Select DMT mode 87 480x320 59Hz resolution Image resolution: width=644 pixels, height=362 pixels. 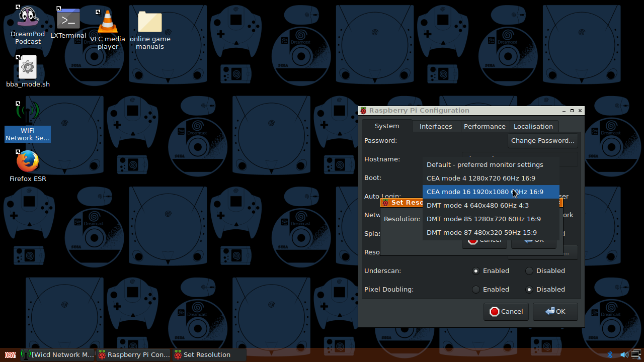pos(491,232)
